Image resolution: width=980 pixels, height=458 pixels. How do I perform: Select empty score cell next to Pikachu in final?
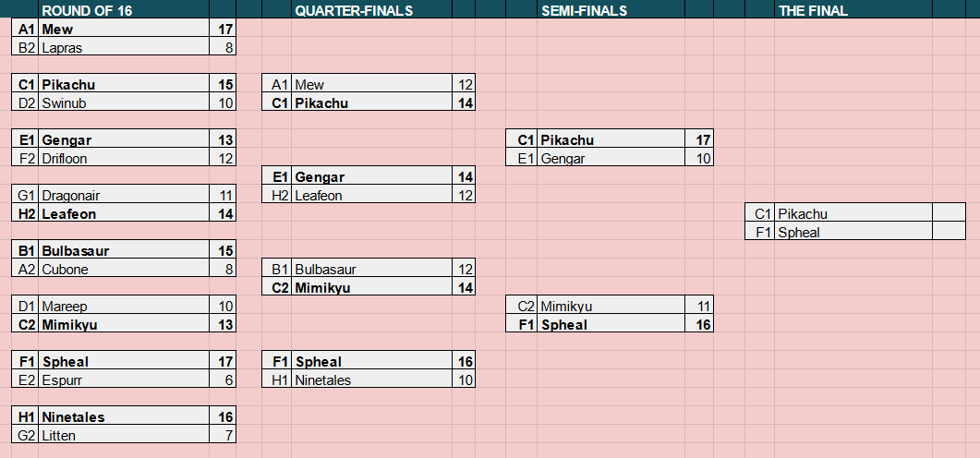949,213
